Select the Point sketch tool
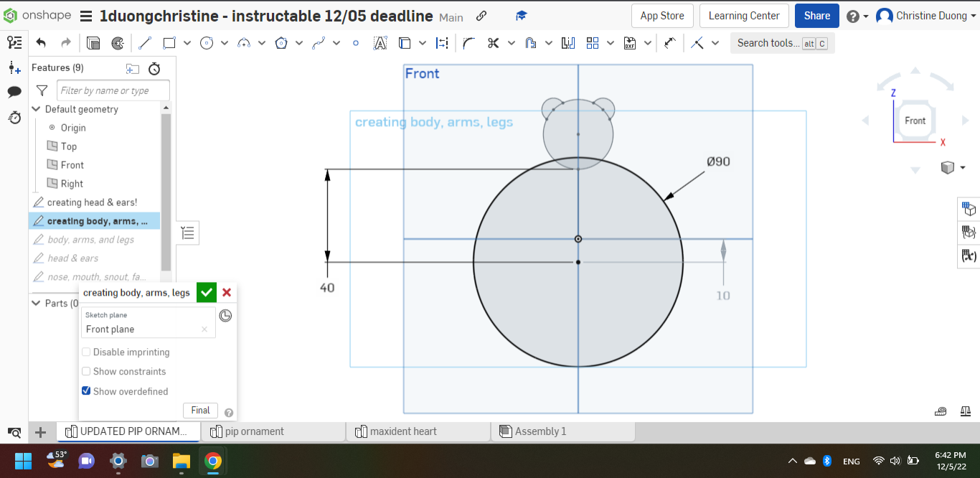 356,43
